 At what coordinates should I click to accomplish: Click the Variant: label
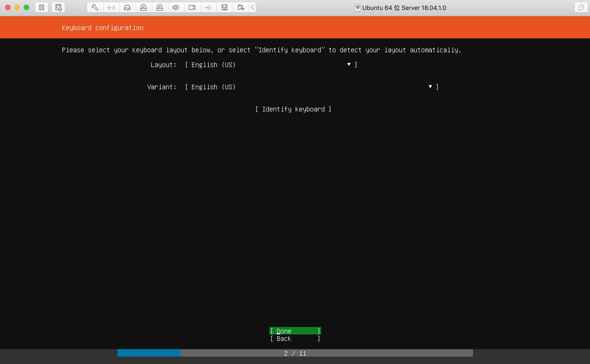tap(161, 87)
